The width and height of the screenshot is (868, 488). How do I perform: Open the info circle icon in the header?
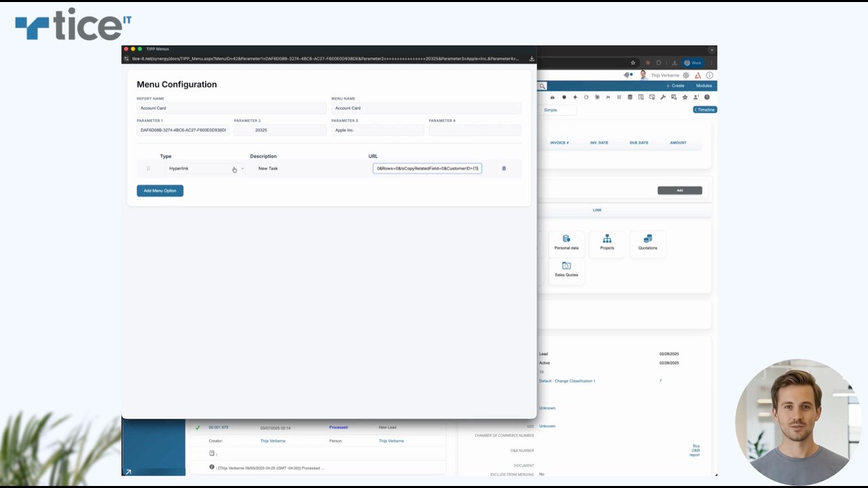709,75
